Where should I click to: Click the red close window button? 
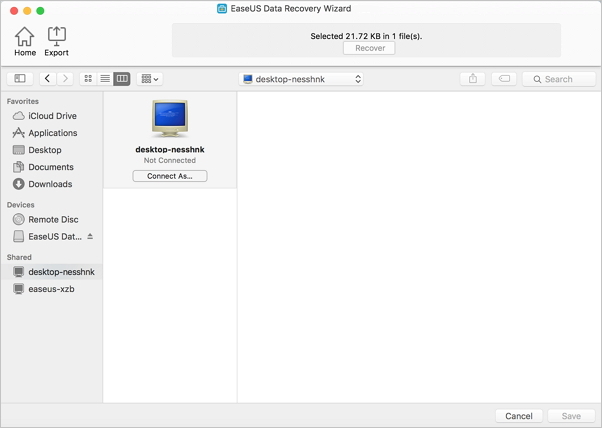coord(14,11)
